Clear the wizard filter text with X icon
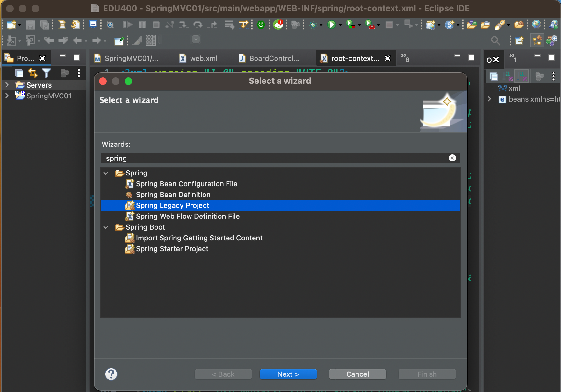561x392 pixels. click(452, 158)
